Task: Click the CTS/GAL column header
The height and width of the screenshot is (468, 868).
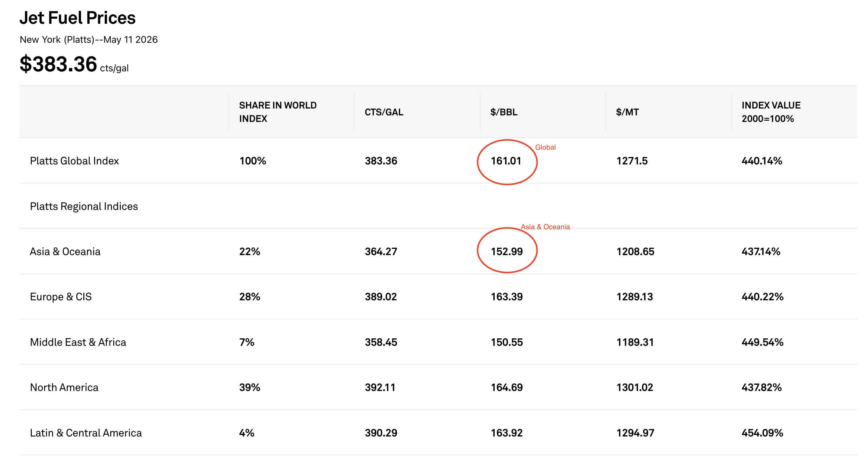Action: 384,112
